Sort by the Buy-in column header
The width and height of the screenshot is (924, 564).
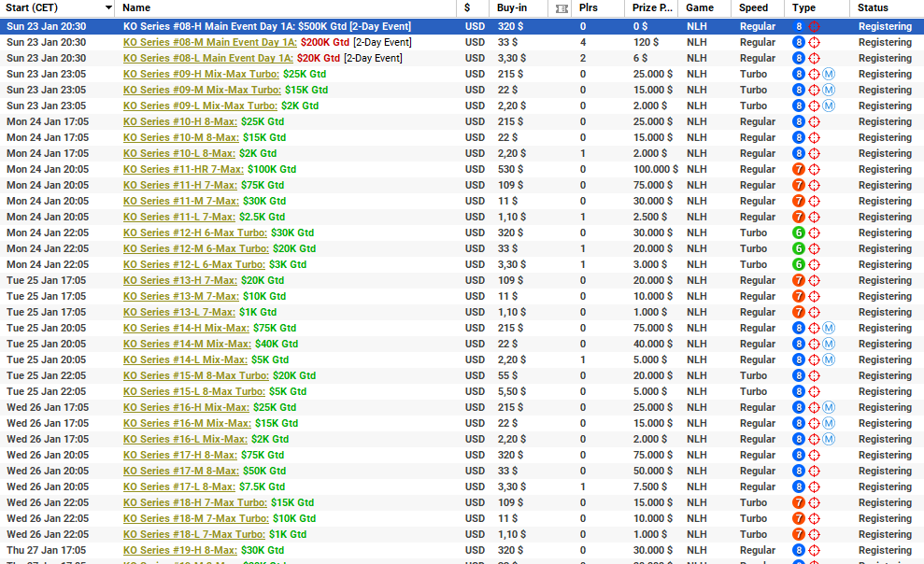[511, 7]
